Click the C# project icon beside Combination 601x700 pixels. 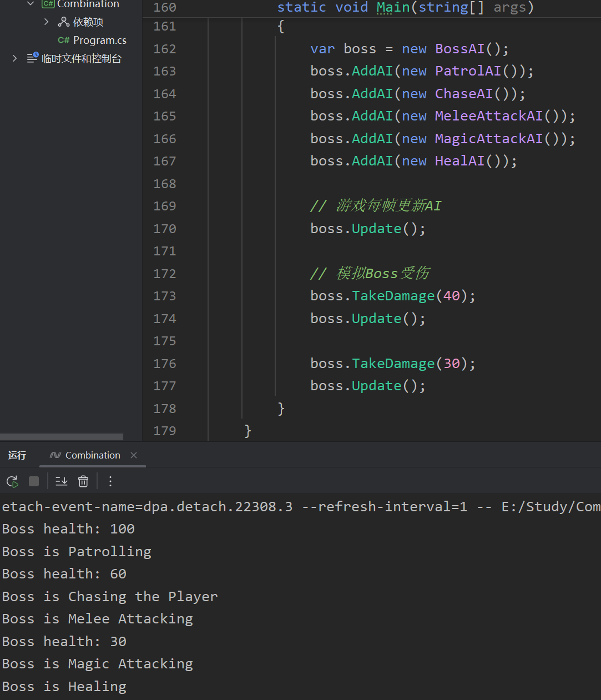tap(48, 4)
